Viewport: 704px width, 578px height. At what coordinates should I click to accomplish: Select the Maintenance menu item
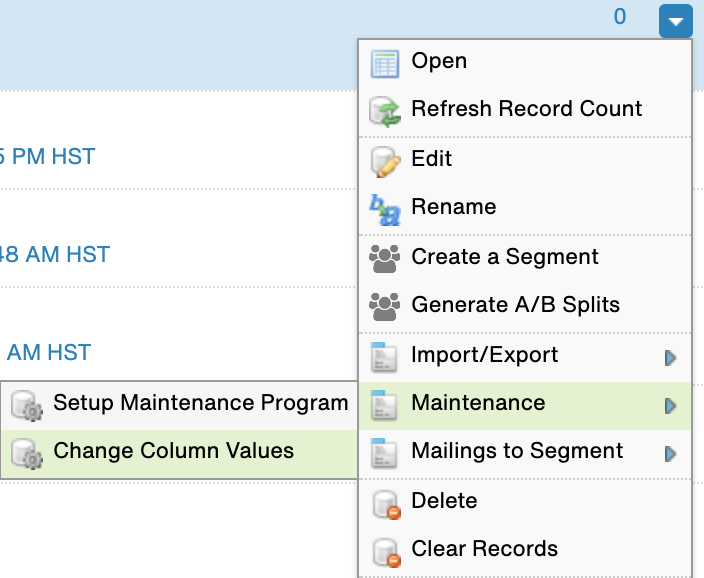[x=525, y=406]
